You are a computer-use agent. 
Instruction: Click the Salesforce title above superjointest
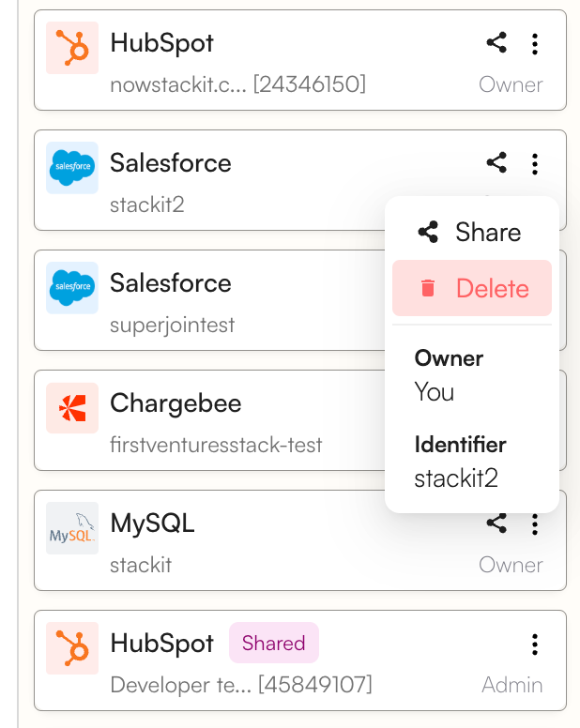[x=171, y=283]
